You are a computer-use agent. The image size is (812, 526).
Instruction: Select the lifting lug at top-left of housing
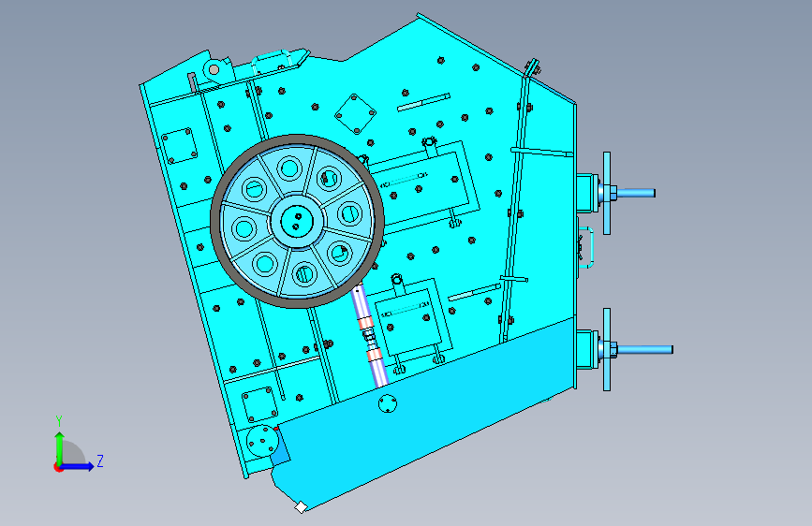coord(215,70)
